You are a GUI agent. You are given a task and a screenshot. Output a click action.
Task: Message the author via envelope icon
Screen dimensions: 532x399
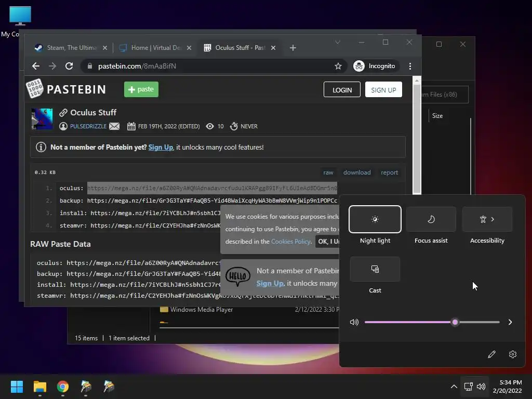coord(114,126)
